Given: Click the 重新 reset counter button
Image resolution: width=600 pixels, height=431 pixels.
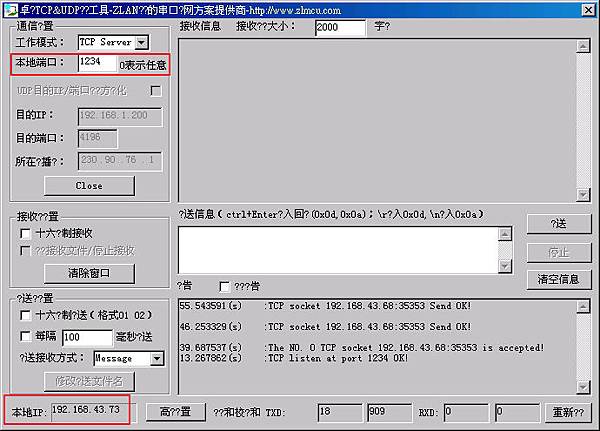Looking at the screenshot, I should coord(568,413).
